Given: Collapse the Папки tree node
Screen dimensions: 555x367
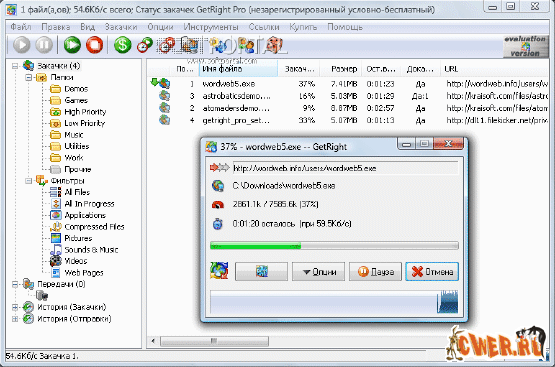Looking at the screenshot, I should point(29,77).
